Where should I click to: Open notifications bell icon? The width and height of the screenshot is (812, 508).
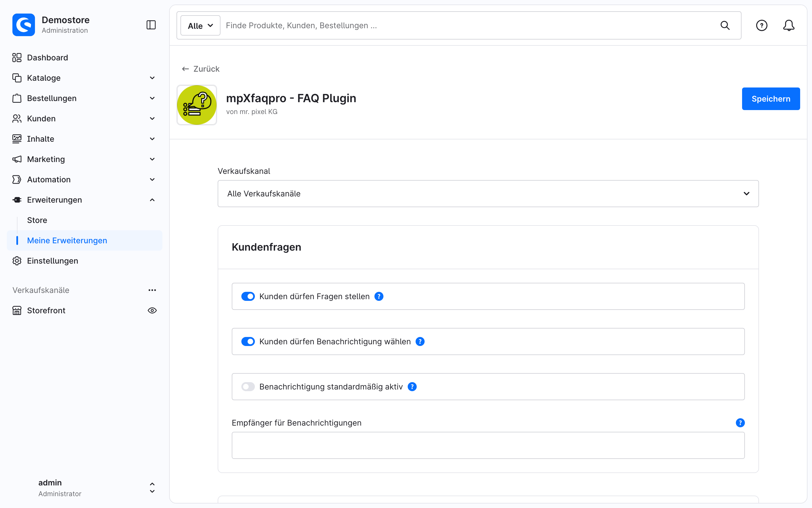(789, 25)
